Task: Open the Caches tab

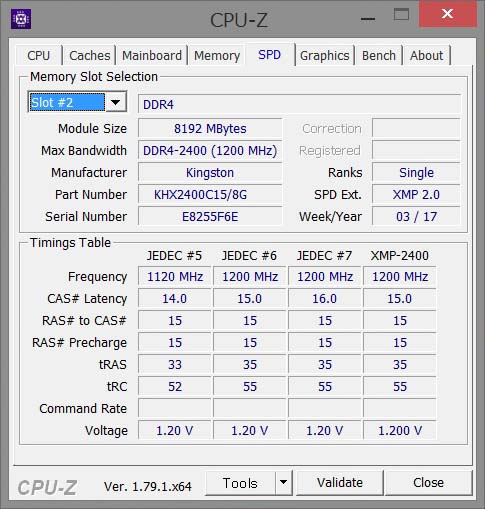Action: tap(89, 55)
